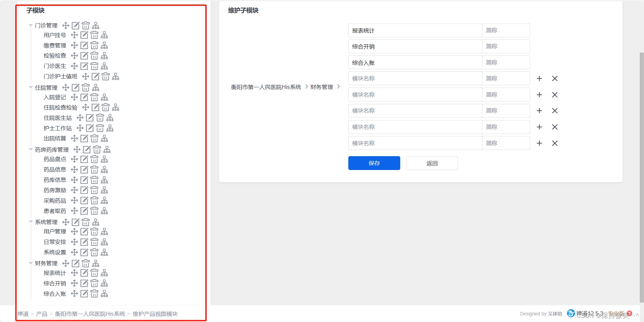Add a row after first empty module row

click(x=539, y=79)
